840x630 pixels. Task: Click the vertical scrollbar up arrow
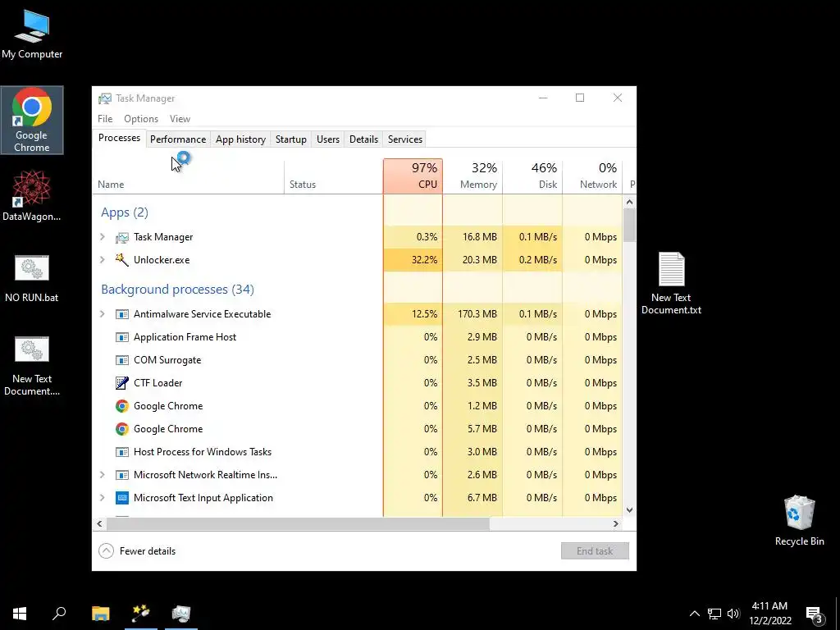click(x=629, y=203)
